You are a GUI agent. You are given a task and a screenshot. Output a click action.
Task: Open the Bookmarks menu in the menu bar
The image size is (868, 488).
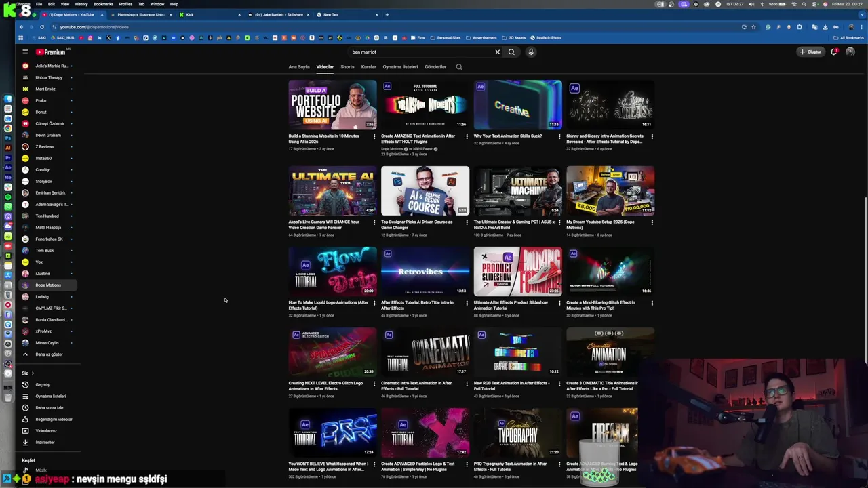coord(103,4)
